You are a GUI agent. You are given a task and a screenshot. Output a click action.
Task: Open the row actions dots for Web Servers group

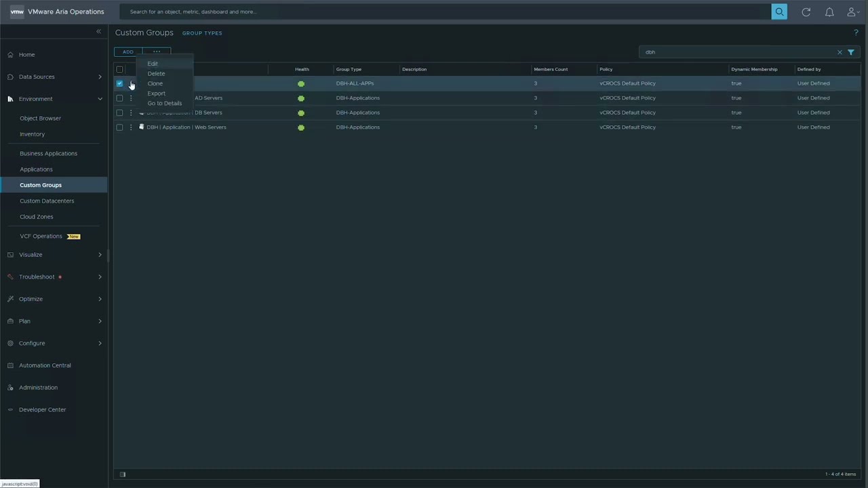(x=131, y=127)
